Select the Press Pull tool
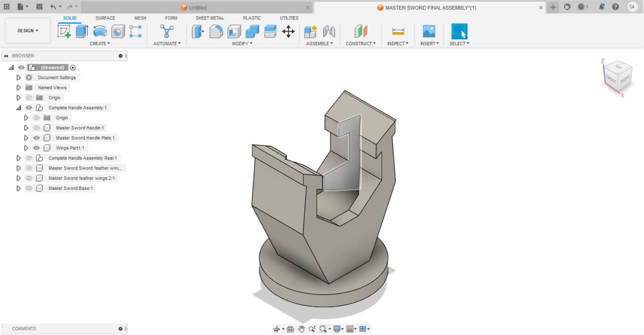 point(198,32)
